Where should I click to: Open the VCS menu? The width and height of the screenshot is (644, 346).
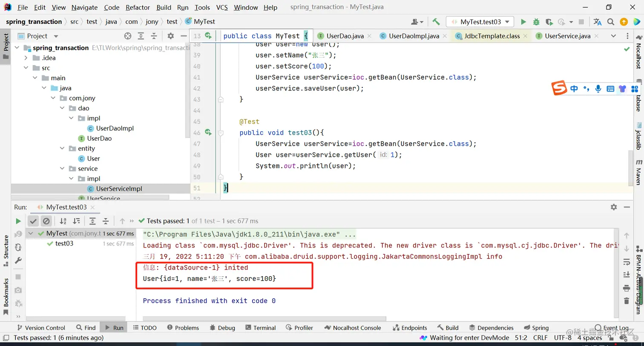pyautogui.click(x=222, y=7)
